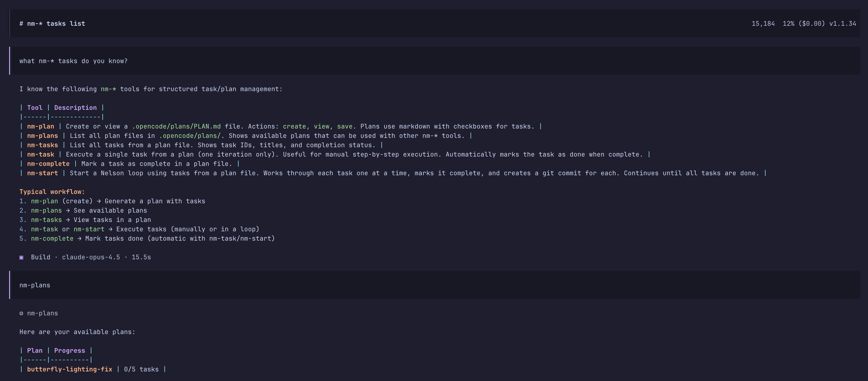
Task: Click 'nm-task' in workflow step 4
Action: point(44,229)
